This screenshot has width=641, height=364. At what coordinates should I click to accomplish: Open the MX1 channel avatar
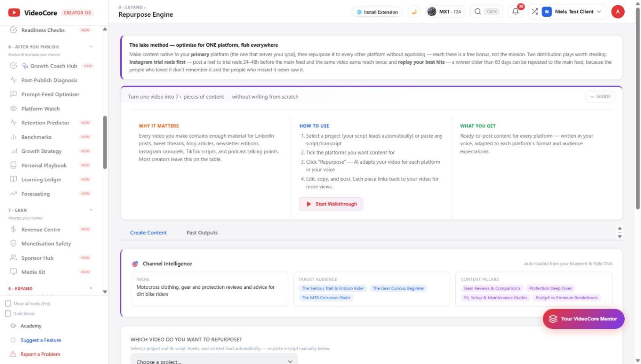point(432,12)
